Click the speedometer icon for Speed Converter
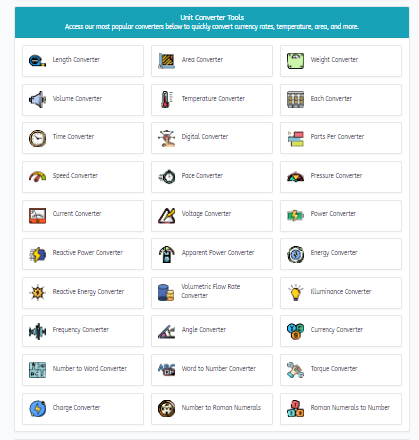The image size is (419, 440). 37,177
